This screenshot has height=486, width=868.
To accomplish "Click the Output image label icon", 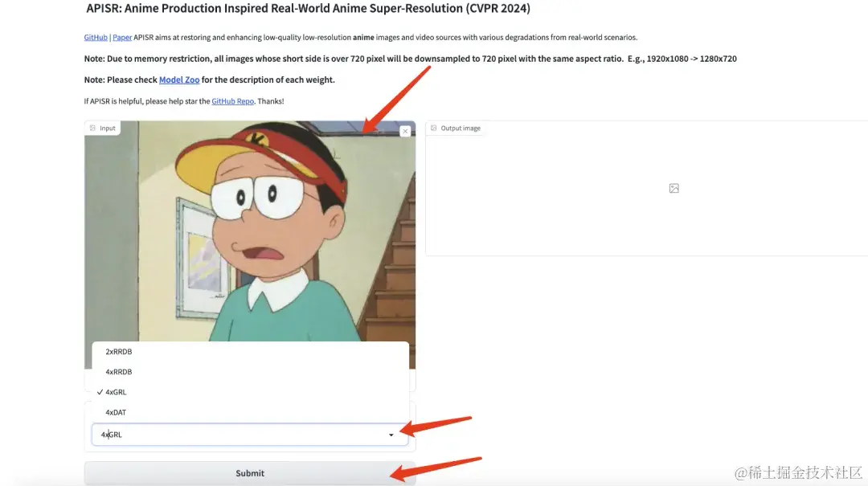I will pos(433,128).
